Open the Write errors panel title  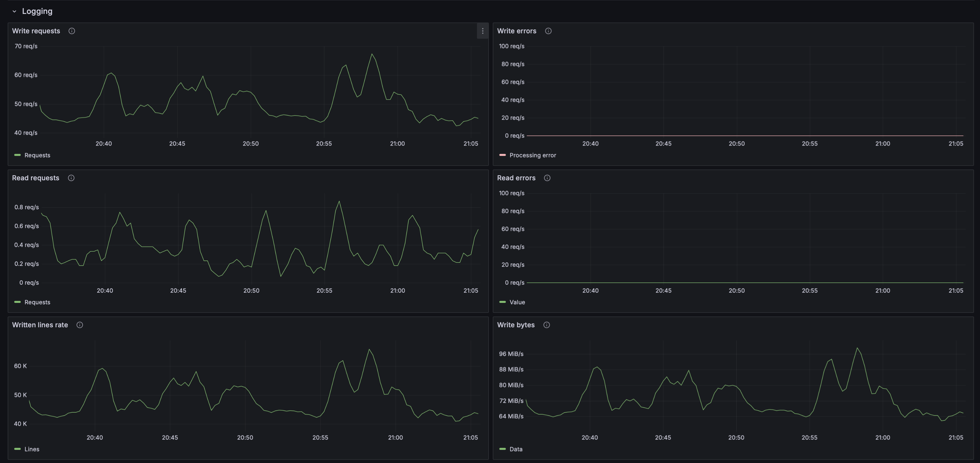point(517,31)
